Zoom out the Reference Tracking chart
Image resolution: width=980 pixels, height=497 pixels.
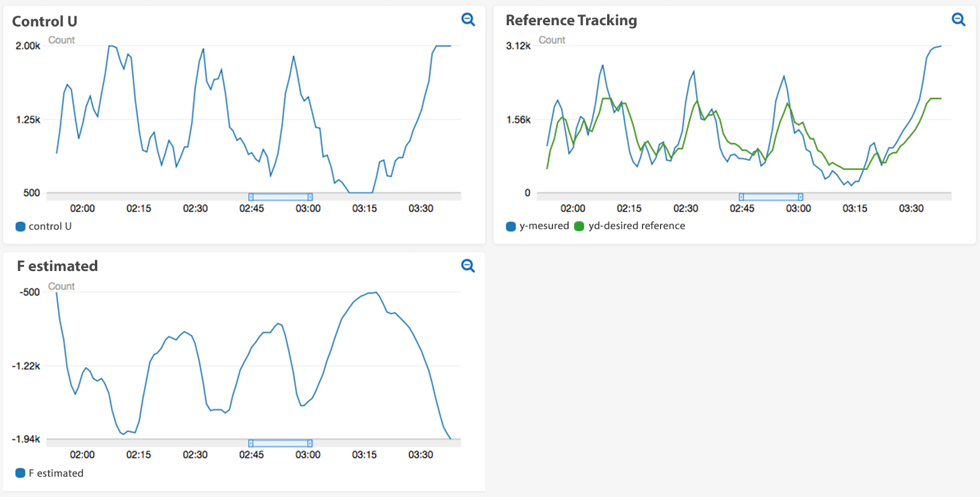958,19
